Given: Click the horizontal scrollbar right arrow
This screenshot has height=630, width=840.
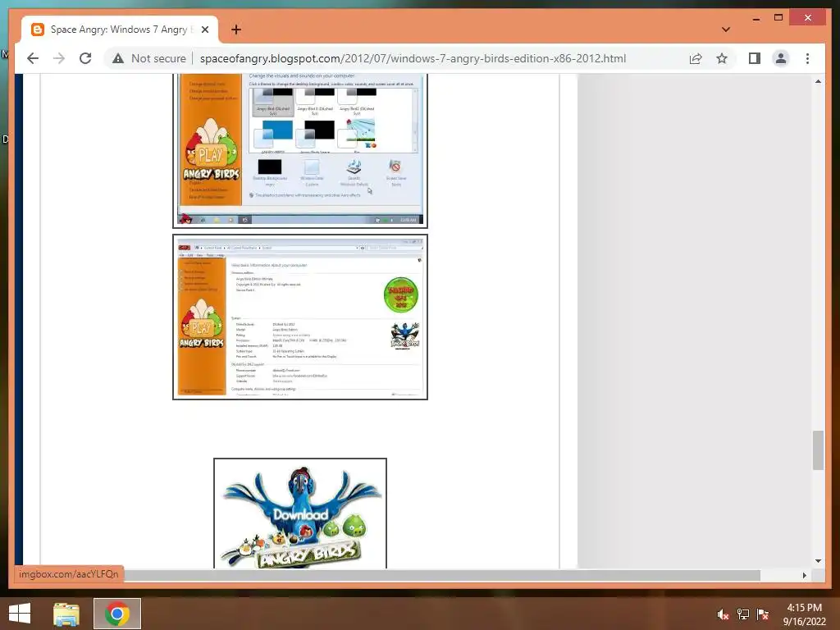Looking at the screenshot, I should click(804, 575).
